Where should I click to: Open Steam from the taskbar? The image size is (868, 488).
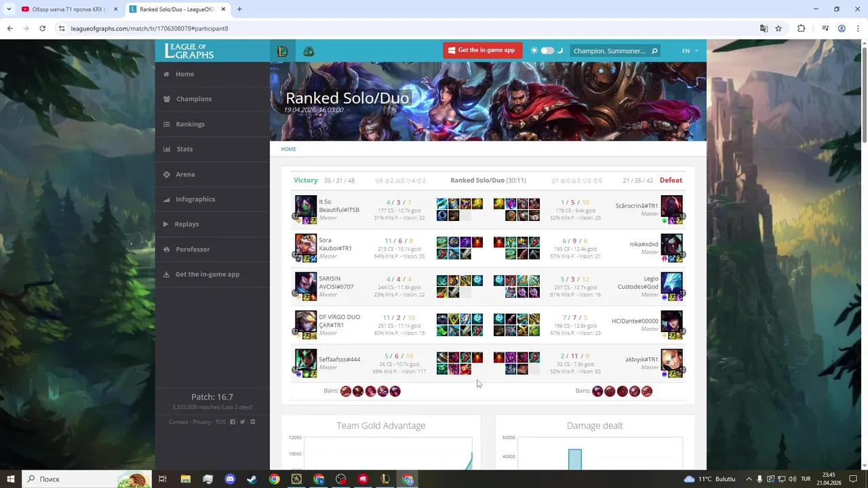pos(252,479)
